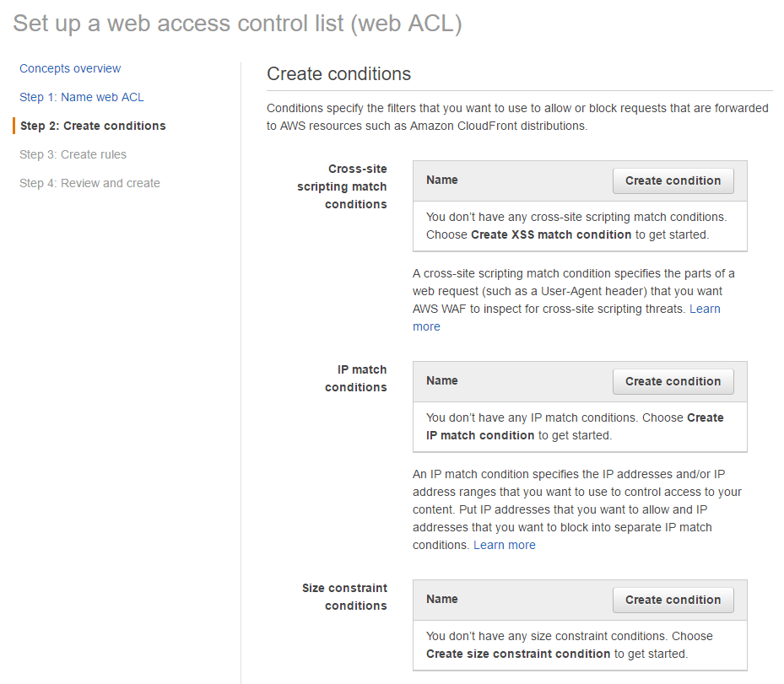Follow Learn more link for IP match conditions
Screen dimensions: 784x684
click(505, 545)
